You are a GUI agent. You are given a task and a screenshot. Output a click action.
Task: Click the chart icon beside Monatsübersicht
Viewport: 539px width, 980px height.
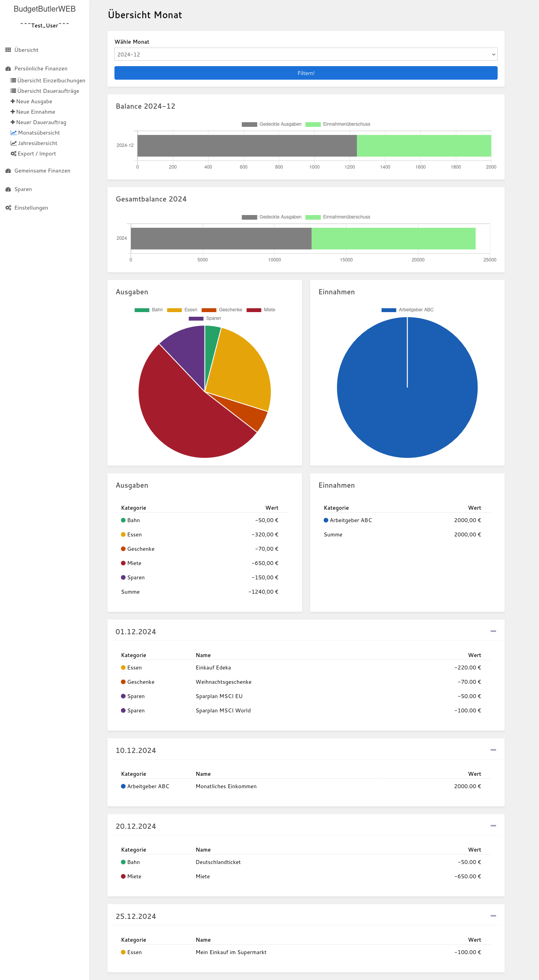point(14,133)
